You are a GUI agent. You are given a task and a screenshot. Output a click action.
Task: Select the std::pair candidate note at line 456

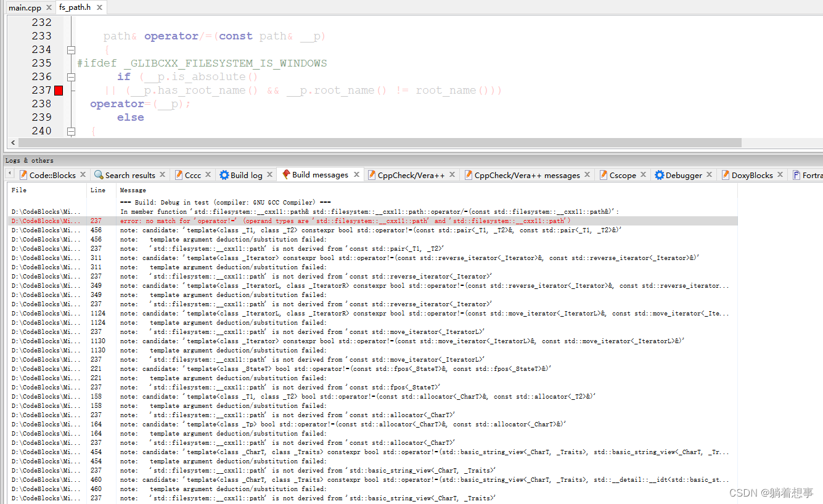(x=372, y=230)
